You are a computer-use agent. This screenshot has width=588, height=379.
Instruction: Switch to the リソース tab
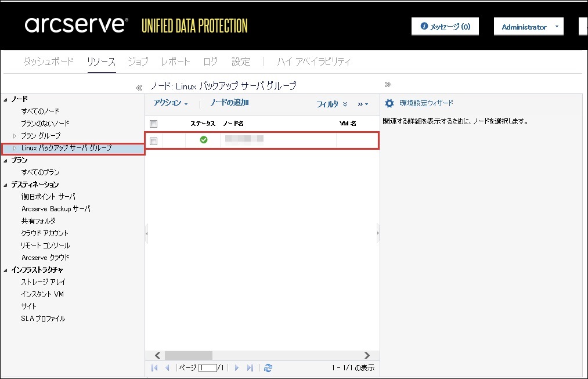pos(101,62)
